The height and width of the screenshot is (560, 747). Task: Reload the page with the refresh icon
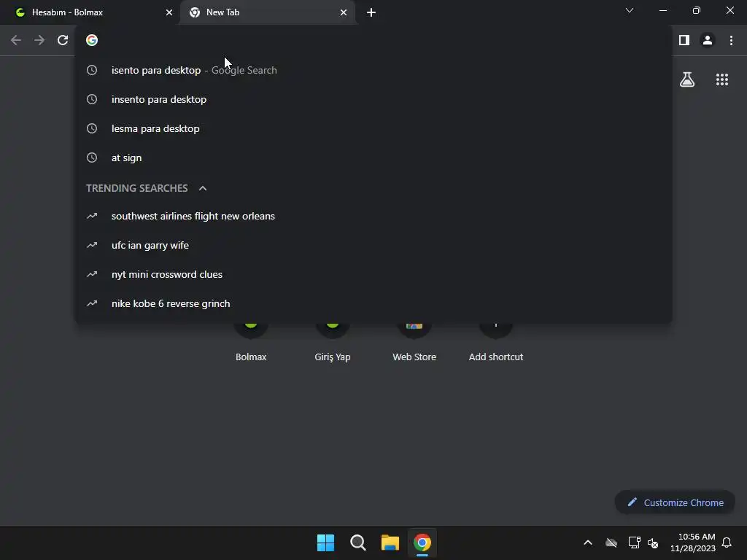click(x=63, y=41)
